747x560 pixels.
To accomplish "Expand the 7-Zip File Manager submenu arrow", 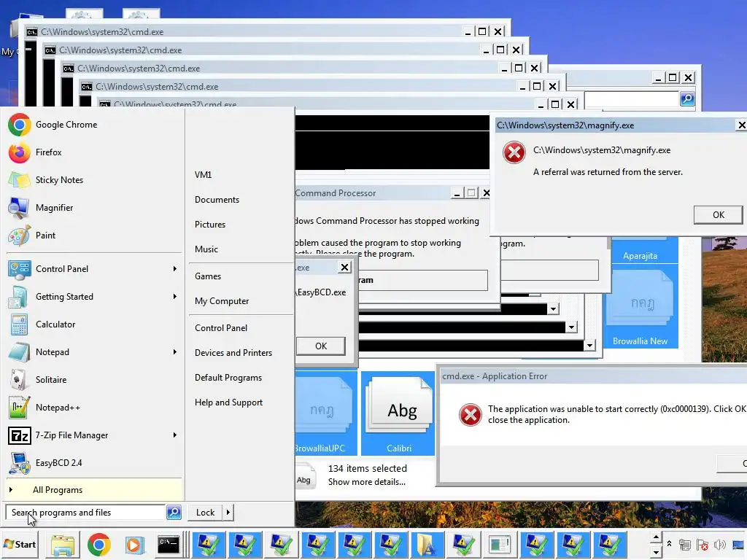I will click(175, 435).
